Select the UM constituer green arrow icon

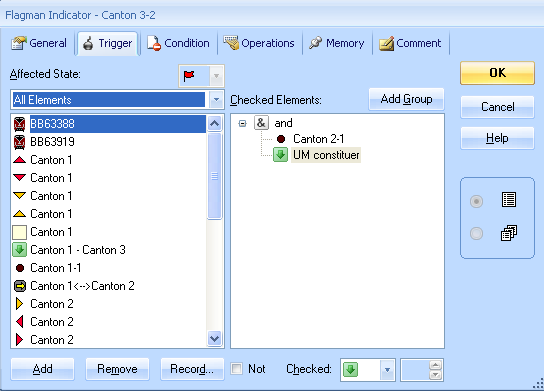point(280,155)
